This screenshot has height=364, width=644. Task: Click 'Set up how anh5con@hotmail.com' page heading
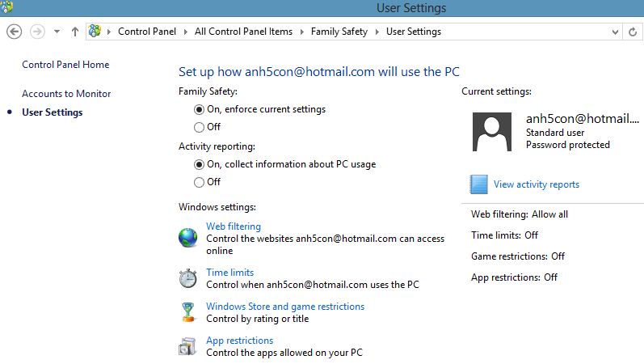click(319, 71)
